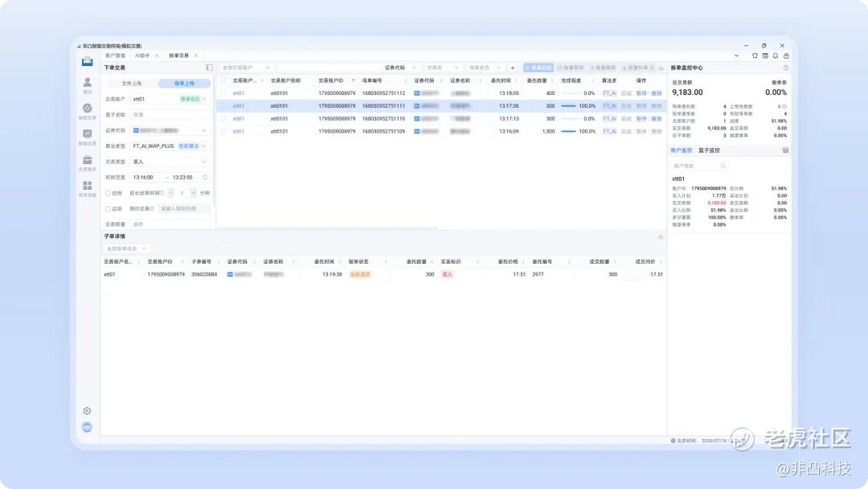Viewport: 868px width, 489px height.
Task: Click 暂停 in the 13:18:09 order row
Action: click(641, 93)
